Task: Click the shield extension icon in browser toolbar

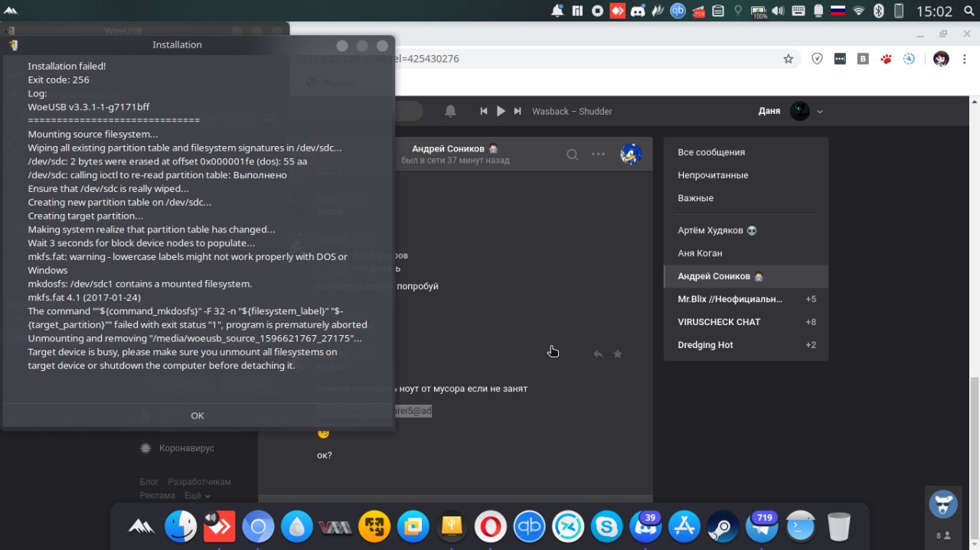Action: [817, 59]
